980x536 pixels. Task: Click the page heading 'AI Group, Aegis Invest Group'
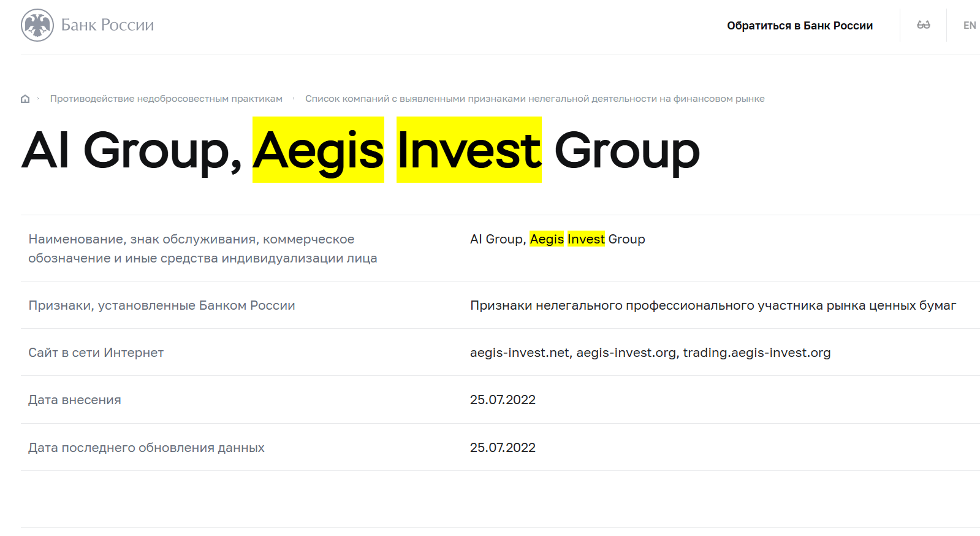(360, 150)
